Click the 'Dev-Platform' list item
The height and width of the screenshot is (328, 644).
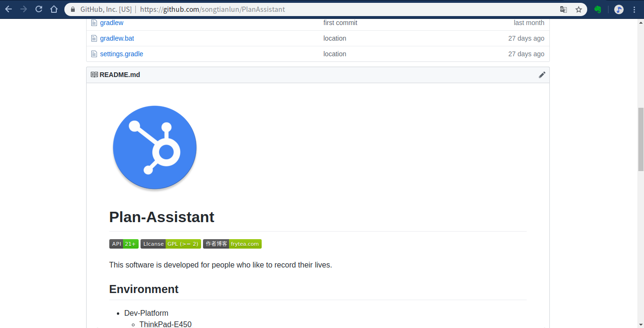point(146,313)
